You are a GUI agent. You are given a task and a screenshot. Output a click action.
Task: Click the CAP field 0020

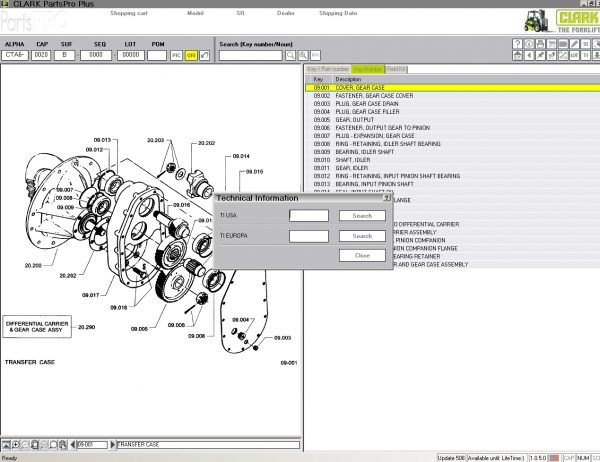(41, 55)
